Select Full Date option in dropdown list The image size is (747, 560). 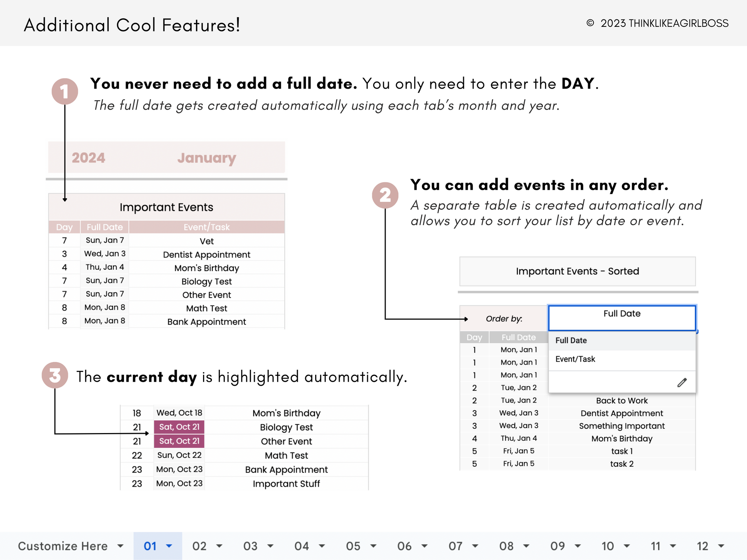[571, 340]
